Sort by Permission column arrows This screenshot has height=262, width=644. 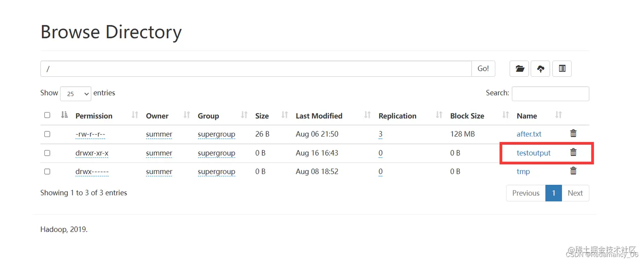tap(135, 115)
